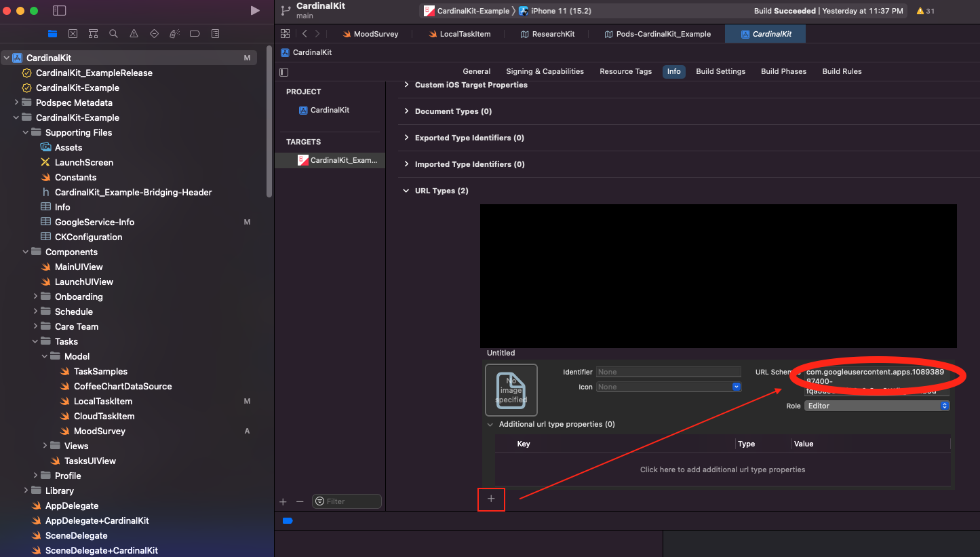Select the CardinalKit project in PROJECT list
The width and height of the screenshot is (980, 557).
[330, 110]
